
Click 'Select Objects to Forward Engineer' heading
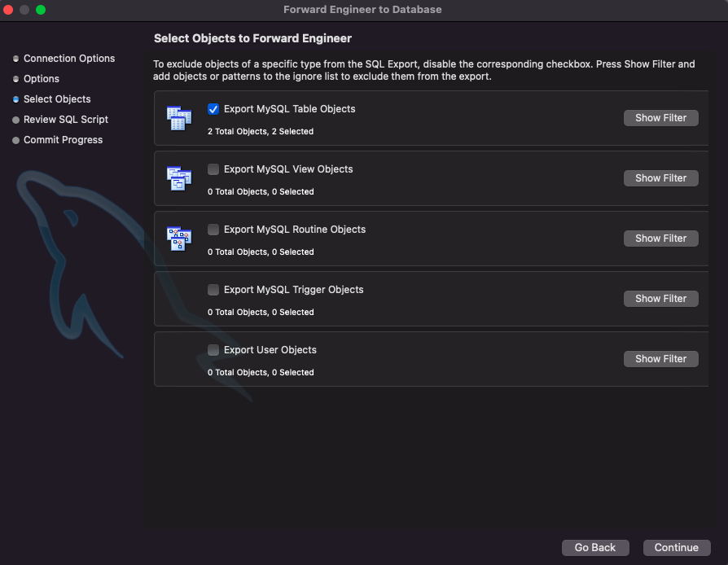pos(252,38)
